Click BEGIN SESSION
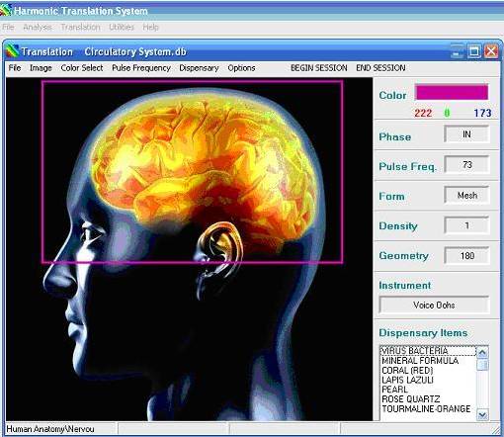This screenshot has height=437, width=504. point(318,68)
